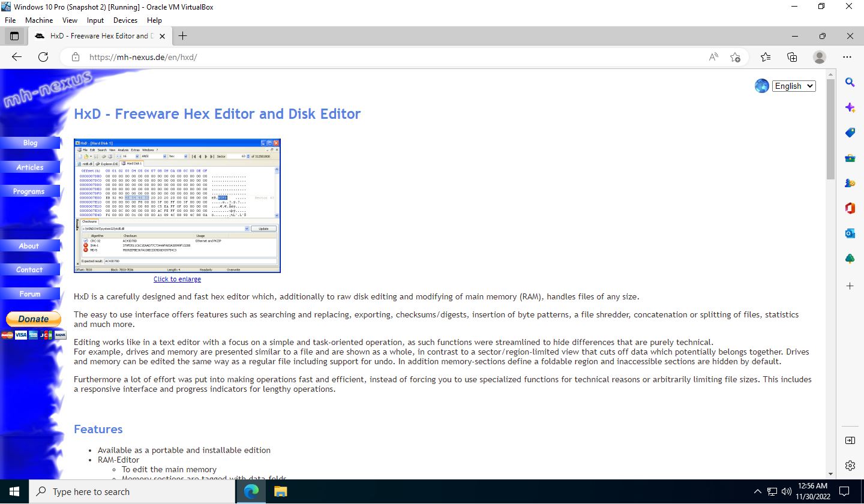864x504 pixels.
Task: Open sidebar Games icon
Action: (850, 184)
